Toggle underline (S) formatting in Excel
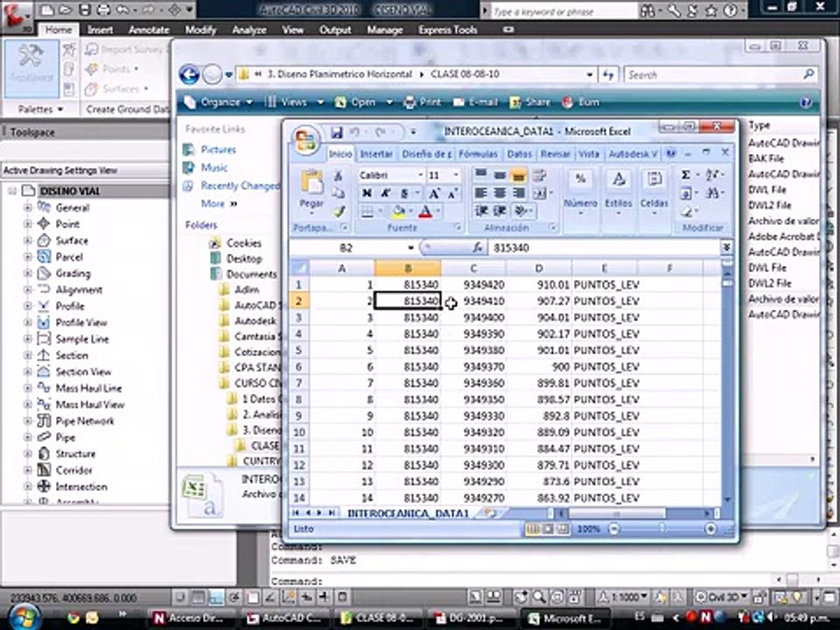The height and width of the screenshot is (630, 840). coord(404,192)
